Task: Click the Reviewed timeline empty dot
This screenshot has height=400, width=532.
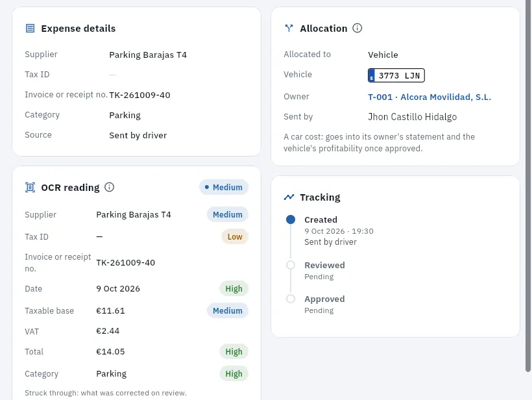Action: pos(291,265)
